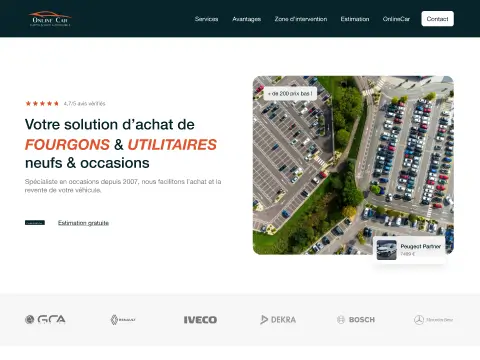Click the Estimation gratuite link
Screen dimensions: 480x360
point(83,223)
